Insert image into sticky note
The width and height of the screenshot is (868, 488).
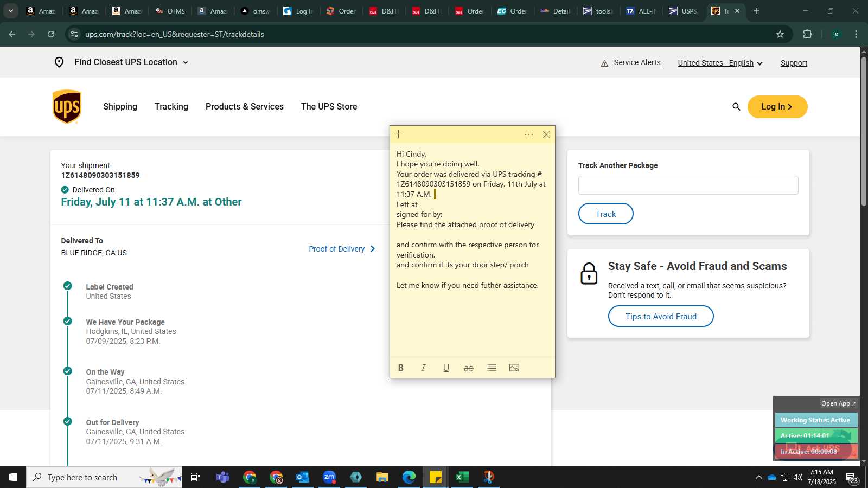coord(514,368)
